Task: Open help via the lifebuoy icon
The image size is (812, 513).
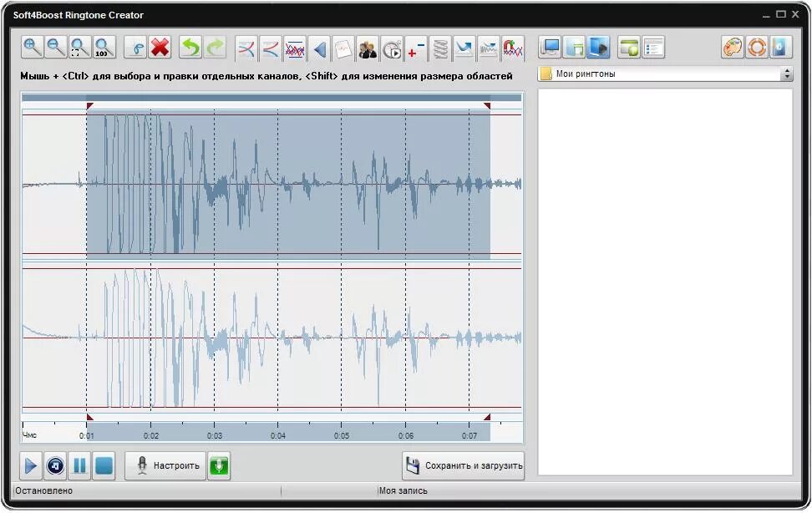Action: pyautogui.click(x=757, y=47)
